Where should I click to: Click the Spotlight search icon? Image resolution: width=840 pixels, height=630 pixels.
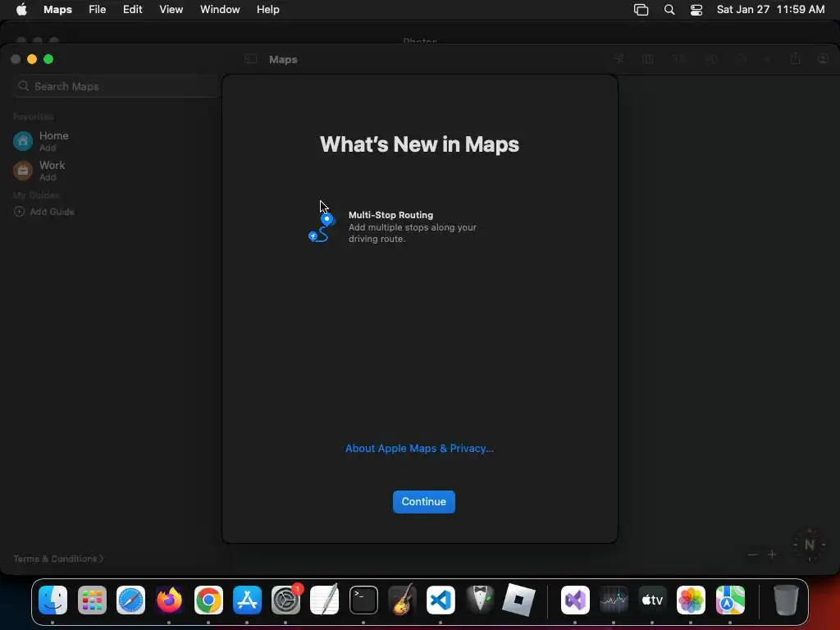669,10
